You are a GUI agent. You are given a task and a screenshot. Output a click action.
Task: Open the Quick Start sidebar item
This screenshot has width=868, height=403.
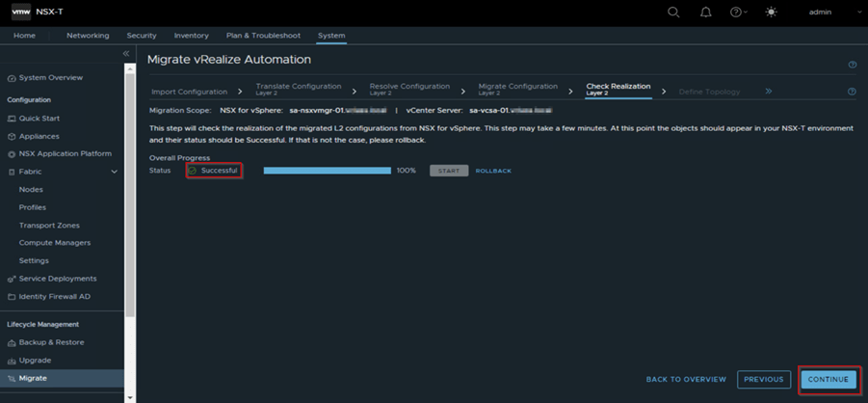[39, 119]
